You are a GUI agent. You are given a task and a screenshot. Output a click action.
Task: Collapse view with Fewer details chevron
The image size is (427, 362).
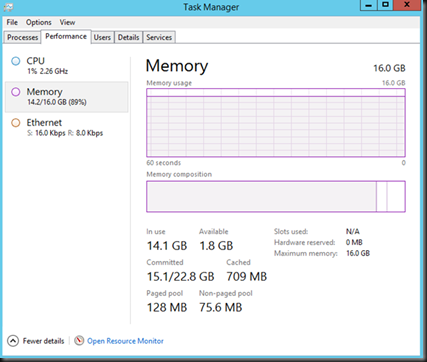pyautogui.click(x=13, y=341)
